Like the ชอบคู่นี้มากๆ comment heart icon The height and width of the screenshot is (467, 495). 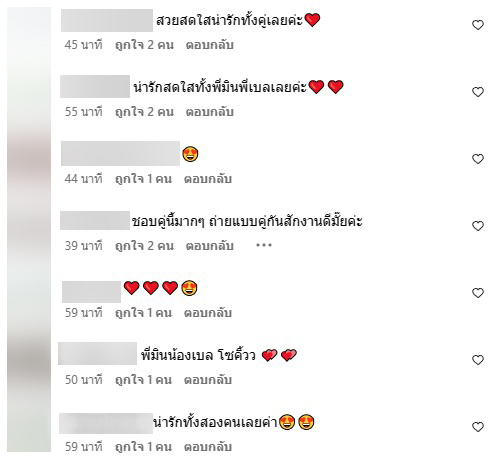click(x=478, y=226)
